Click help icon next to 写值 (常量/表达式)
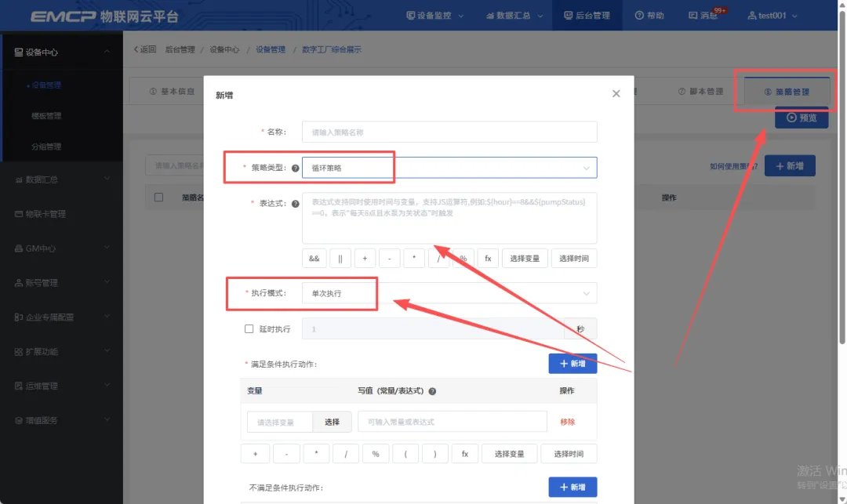847x504 pixels. pyautogui.click(x=432, y=391)
